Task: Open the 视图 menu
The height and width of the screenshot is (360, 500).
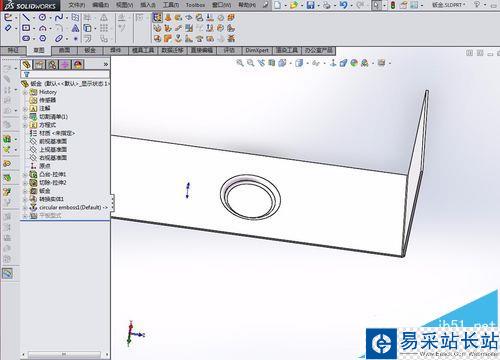Action: 124,5
